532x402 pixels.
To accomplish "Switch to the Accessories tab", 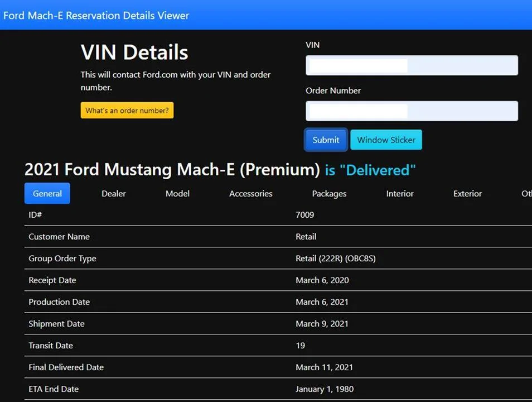I will click(251, 193).
